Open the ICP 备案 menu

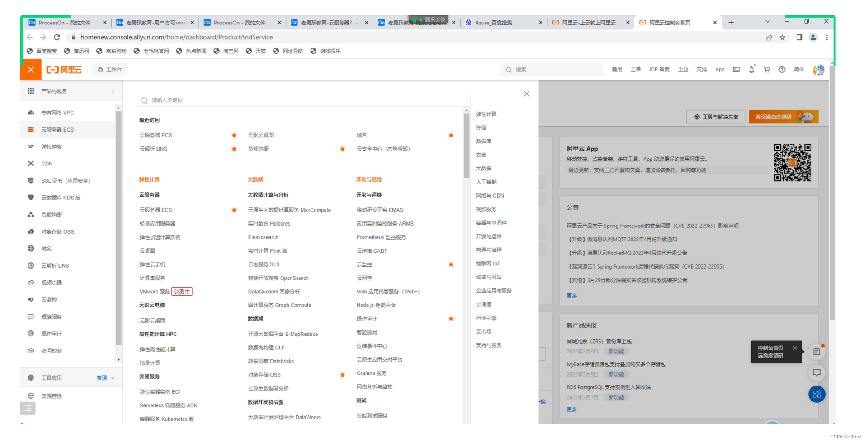(659, 70)
